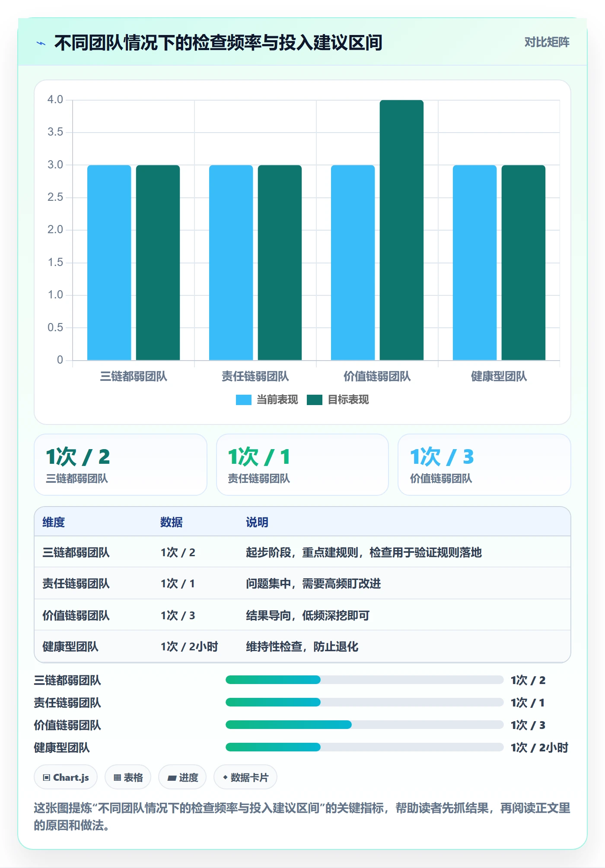Select table text 问题集中，需要高频盯改进
The height and width of the screenshot is (868, 605).
[313, 583]
